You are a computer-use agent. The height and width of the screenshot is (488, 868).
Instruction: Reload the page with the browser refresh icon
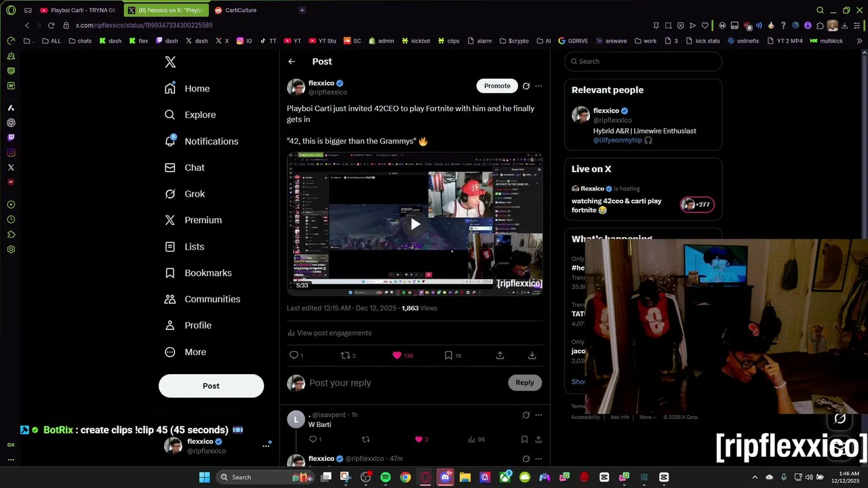51,25
